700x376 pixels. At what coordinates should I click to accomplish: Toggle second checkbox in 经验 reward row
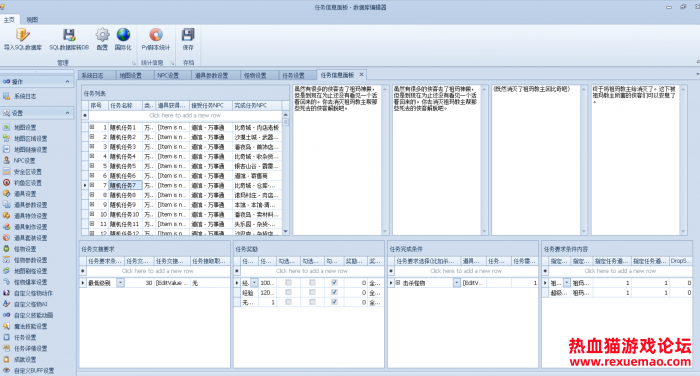pos(312,292)
